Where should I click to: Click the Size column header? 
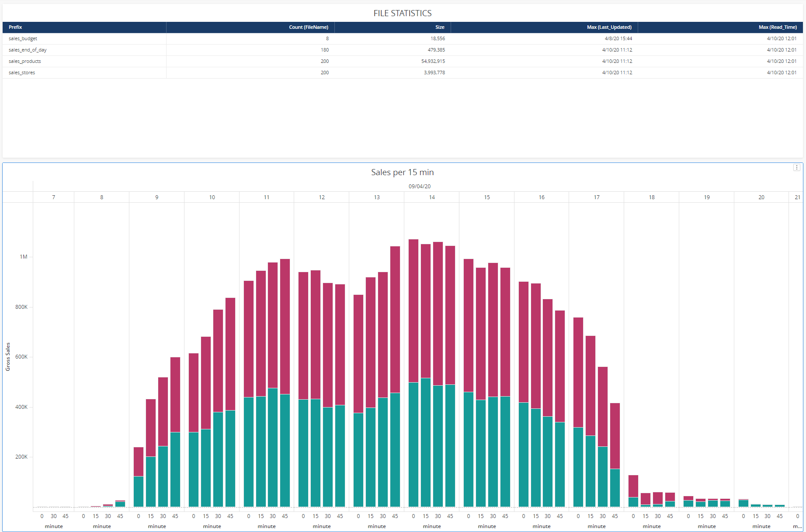coord(439,27)
